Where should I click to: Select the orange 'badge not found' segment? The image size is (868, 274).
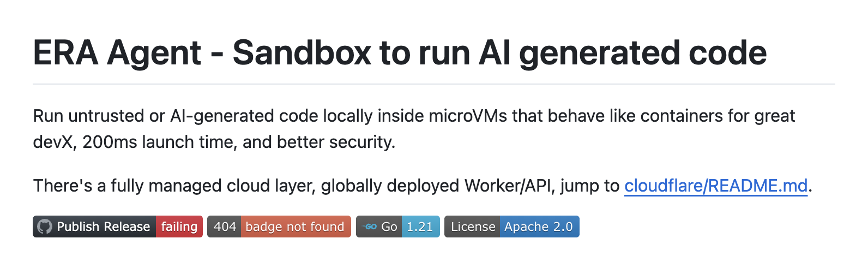(x=295, y=227)
